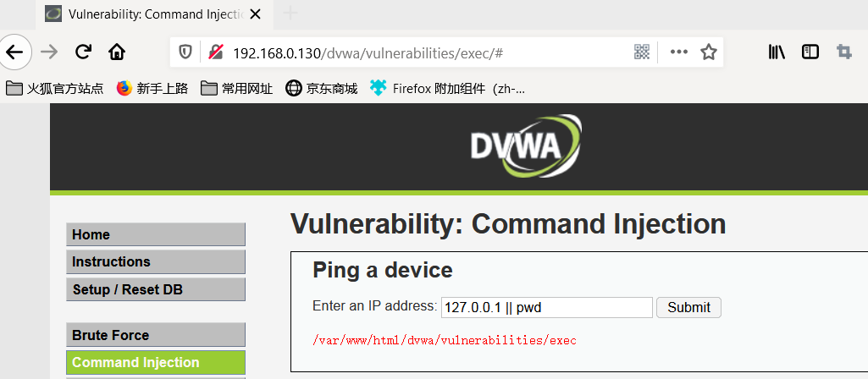Open the QR code icon in the address bar
Image resolution: width=868 pixels, height=379 pixels.
642,52
